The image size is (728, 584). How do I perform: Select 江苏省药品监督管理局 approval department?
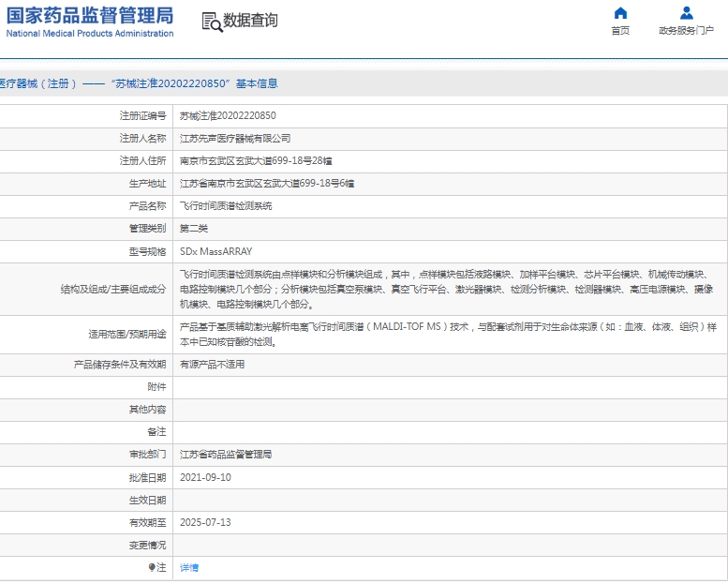pos(226,455)
